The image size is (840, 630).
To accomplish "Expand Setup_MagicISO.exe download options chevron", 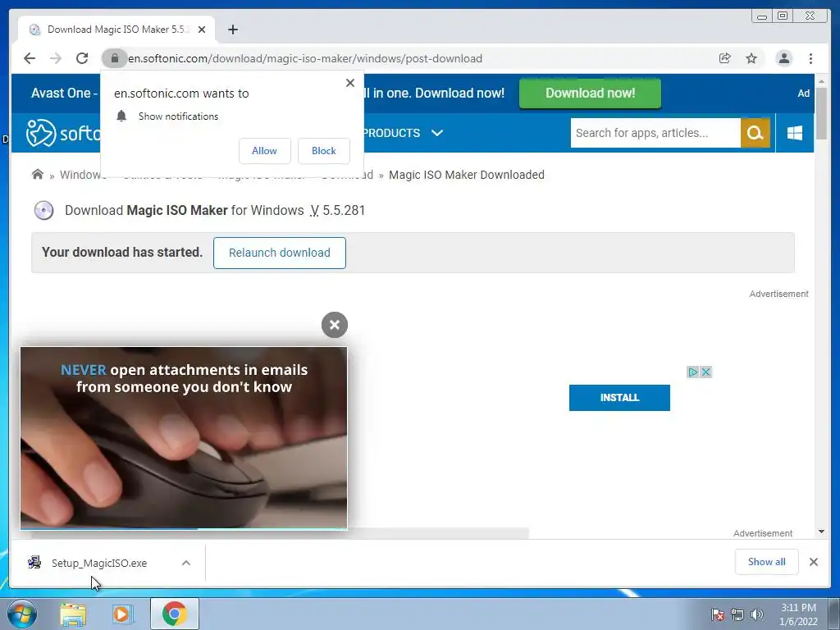I will coord(186,563).
